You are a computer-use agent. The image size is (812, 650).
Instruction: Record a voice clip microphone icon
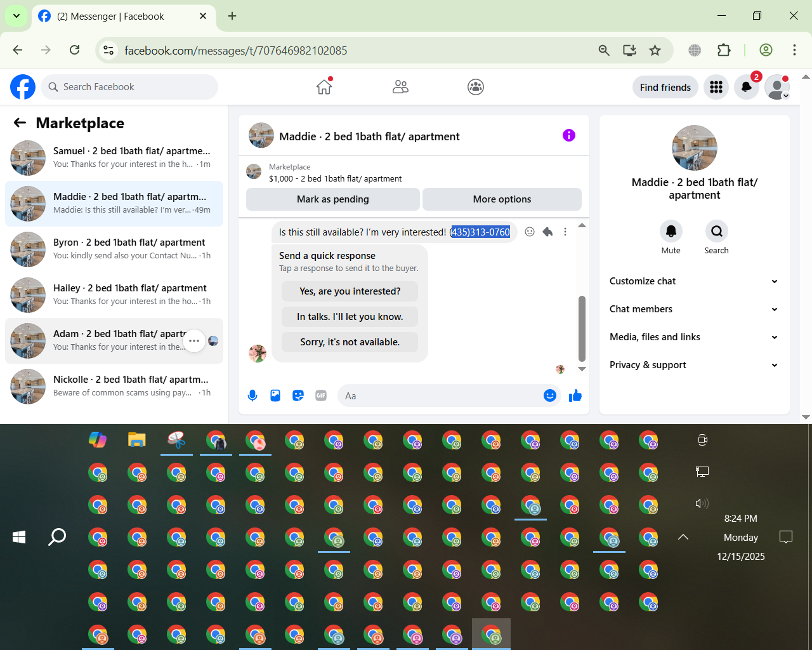252,395
